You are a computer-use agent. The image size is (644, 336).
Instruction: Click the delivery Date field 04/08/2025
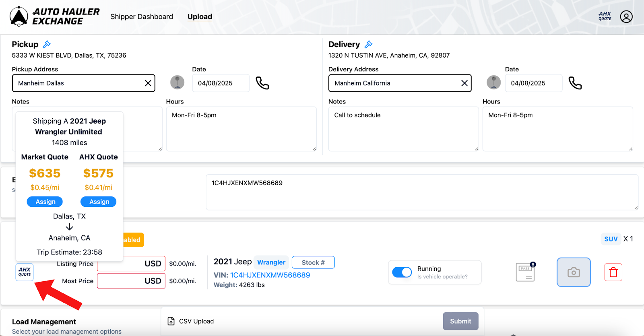(534, 83)
